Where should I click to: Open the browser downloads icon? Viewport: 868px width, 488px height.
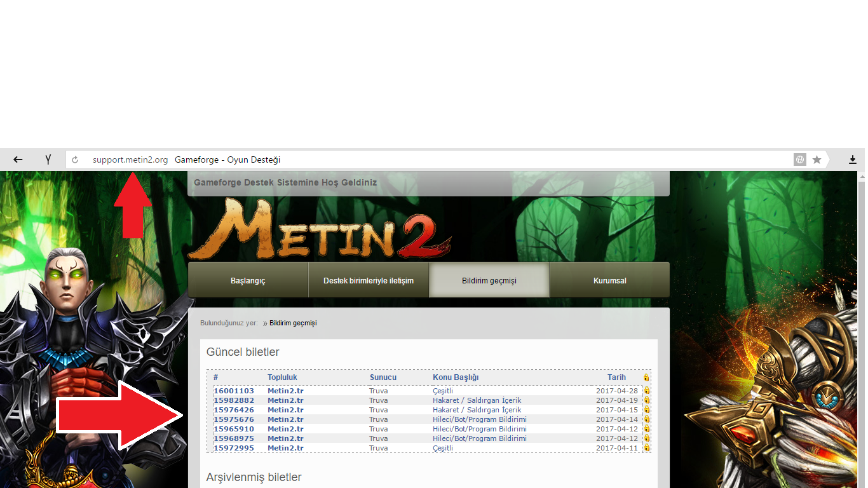[x=853, y=159]
